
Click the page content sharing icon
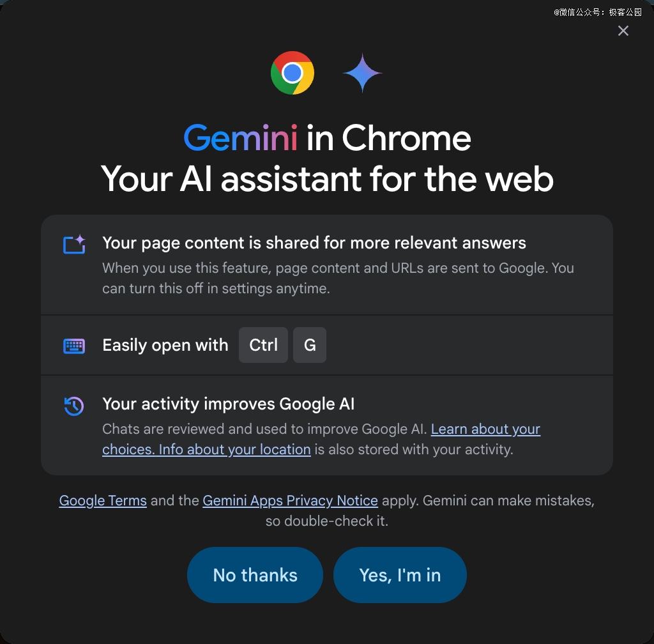74,244
